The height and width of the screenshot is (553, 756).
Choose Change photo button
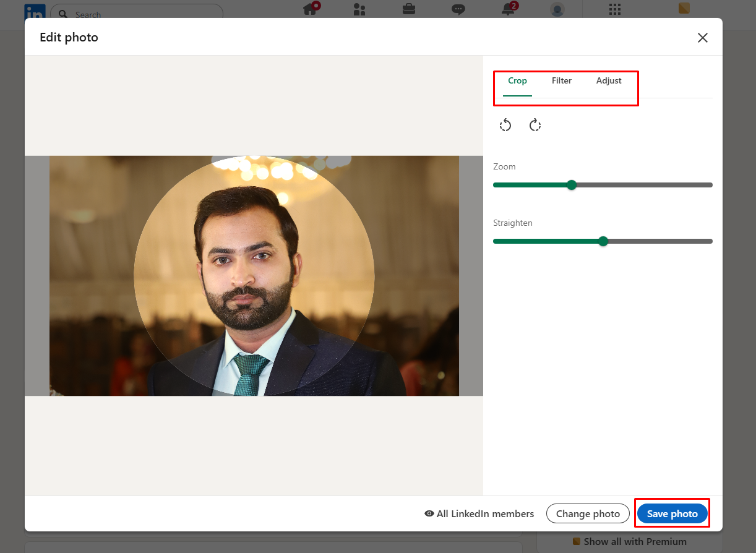(588, 513)
